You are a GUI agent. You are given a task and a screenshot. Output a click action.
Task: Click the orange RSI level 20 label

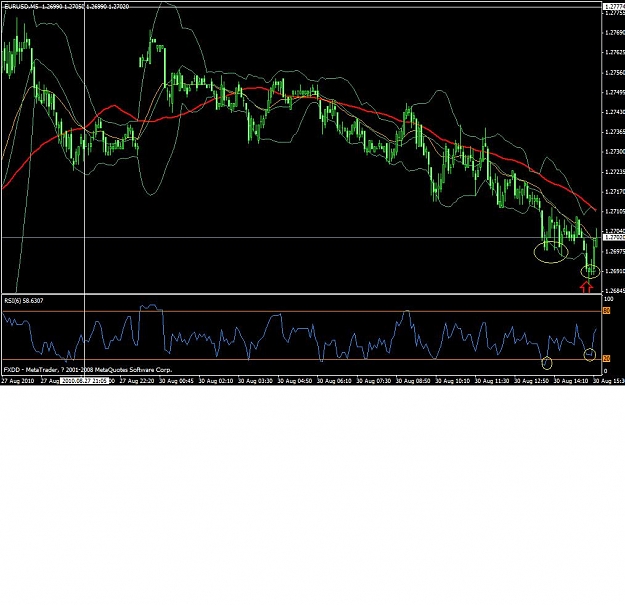coord(606,359)
